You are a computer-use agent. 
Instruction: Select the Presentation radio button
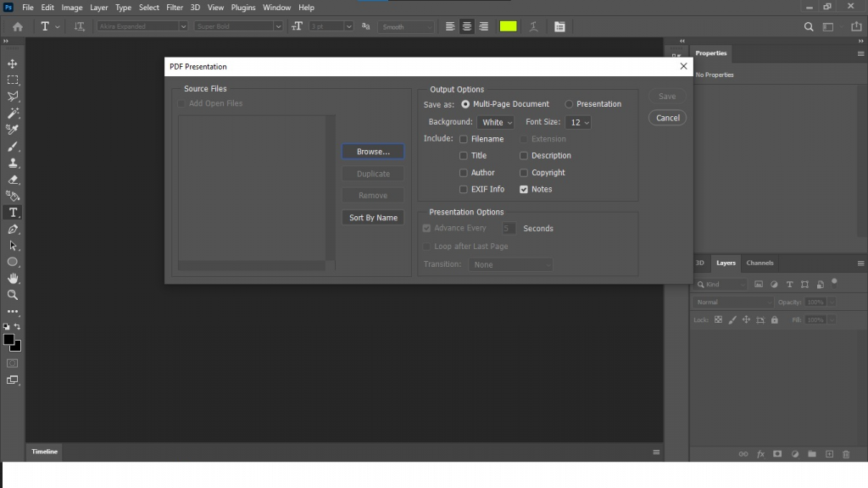pyautogui.click(x=569, y=103)
